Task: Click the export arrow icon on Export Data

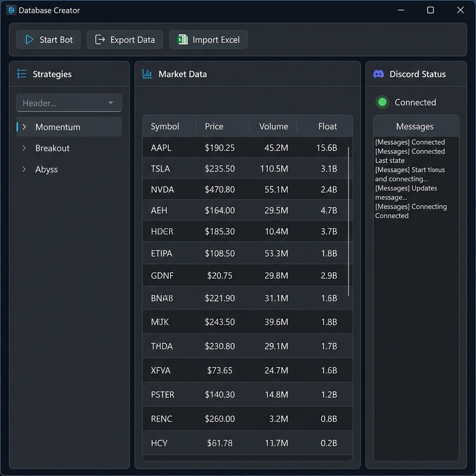Action: [100, 40]
